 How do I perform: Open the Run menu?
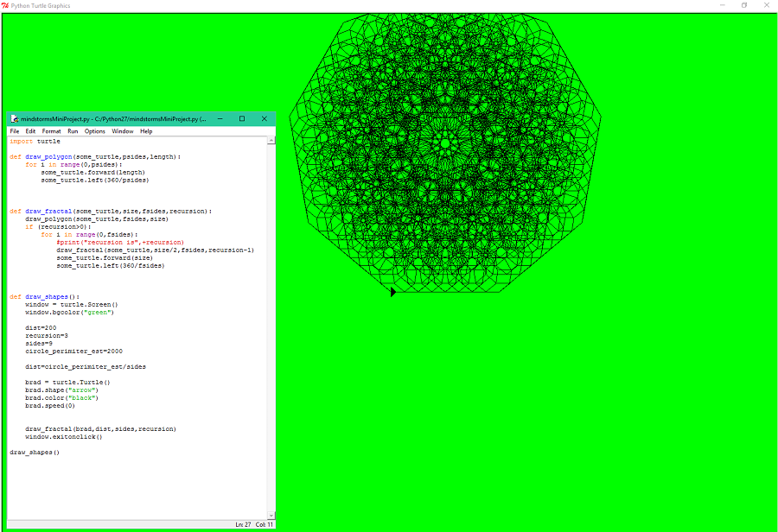pos(73,131)
